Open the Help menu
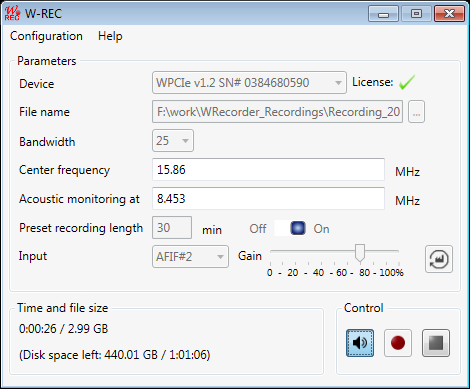The image size is (470, 389). tap(110, 36)
